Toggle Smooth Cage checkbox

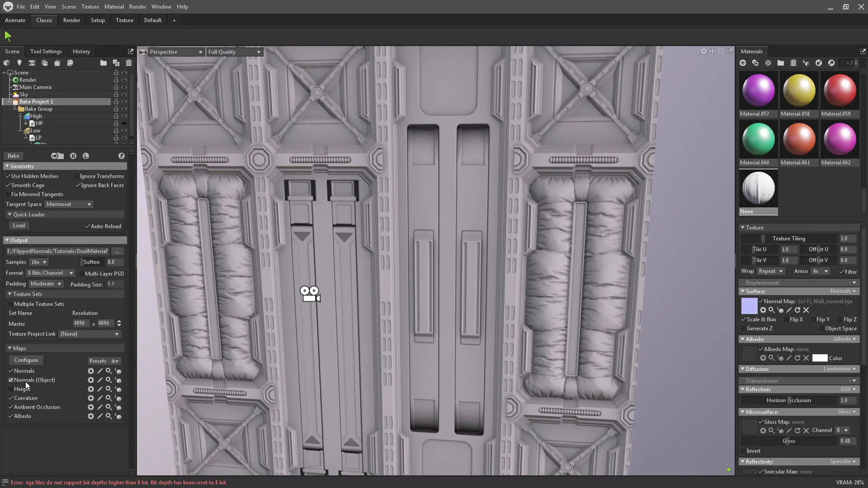8,185
